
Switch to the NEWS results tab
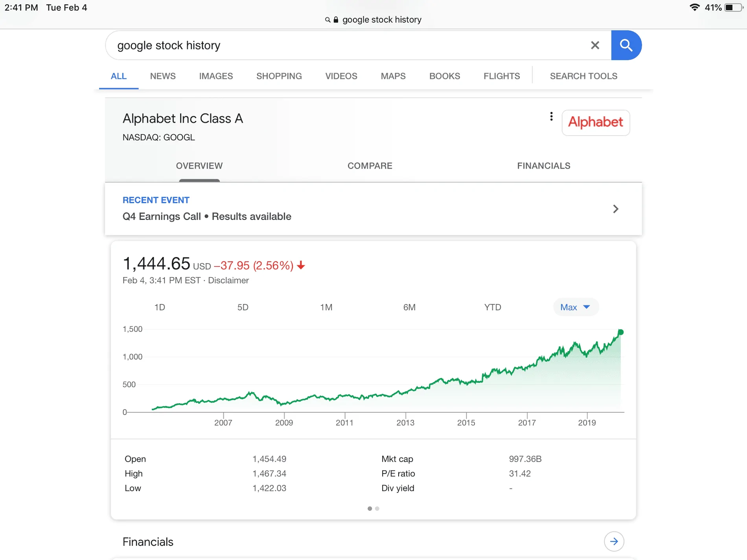tap(162, 76)
